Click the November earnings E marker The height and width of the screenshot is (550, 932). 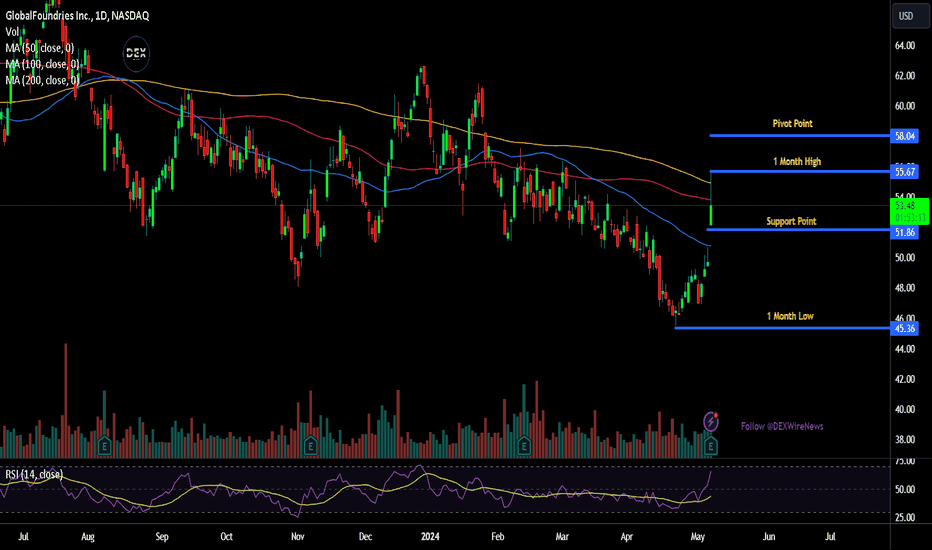310,445
